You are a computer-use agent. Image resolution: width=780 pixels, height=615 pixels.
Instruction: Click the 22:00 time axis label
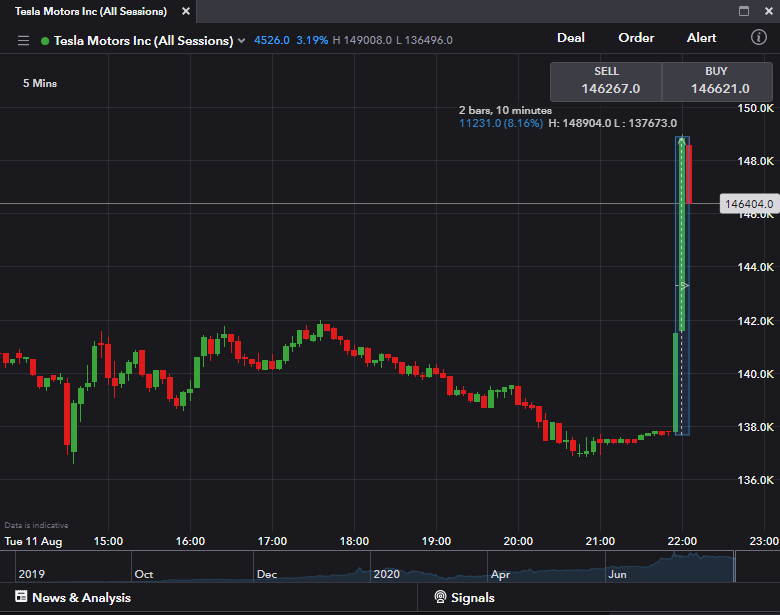click(682, 541)
